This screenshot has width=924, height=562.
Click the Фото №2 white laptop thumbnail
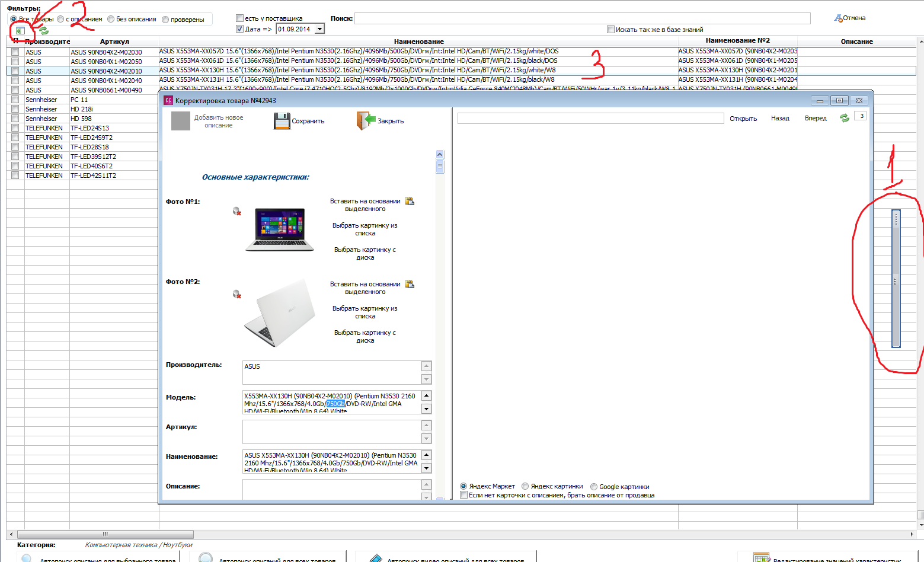(280, 312)
